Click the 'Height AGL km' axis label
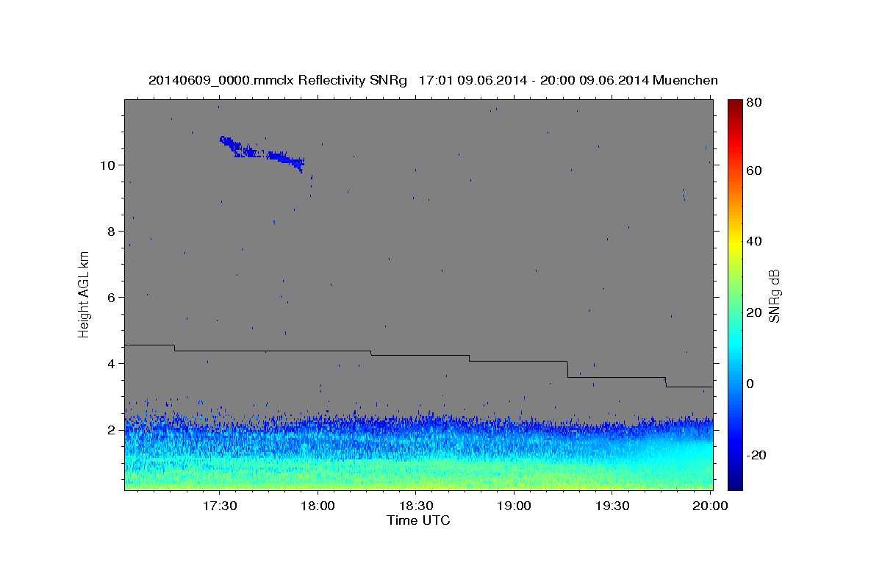 click(85, 294)
